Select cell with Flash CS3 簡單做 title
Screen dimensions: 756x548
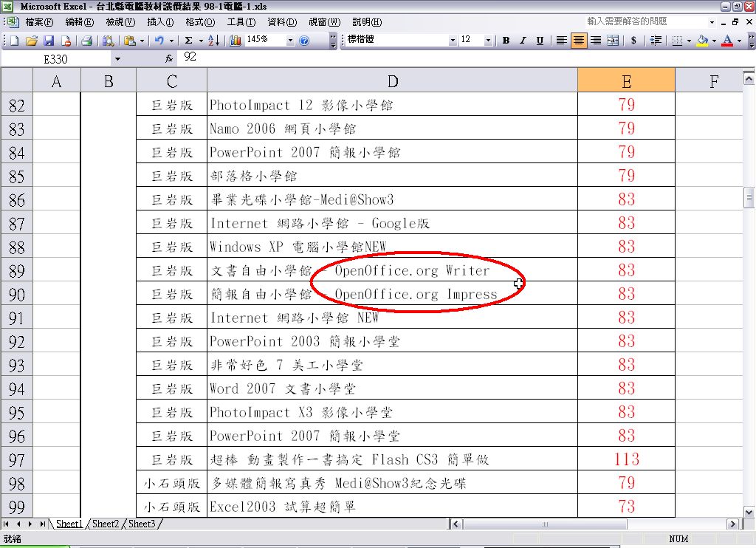393,459
